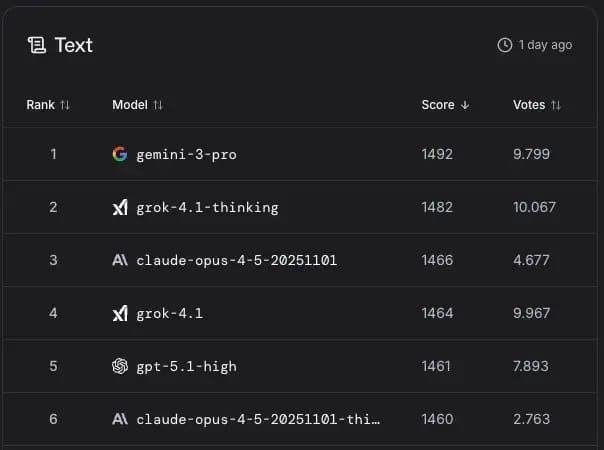Sort by Rank using its sort arrows
The width and height of the screenshot is (604, 450).
65,105
